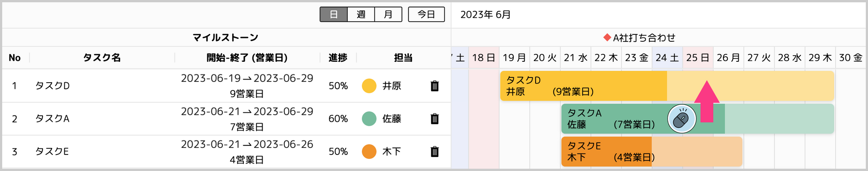This screenshot has width=868, height=171.
Task: Click the 進捗 column header
Action: pyautogui.click(x=338, y=58)
